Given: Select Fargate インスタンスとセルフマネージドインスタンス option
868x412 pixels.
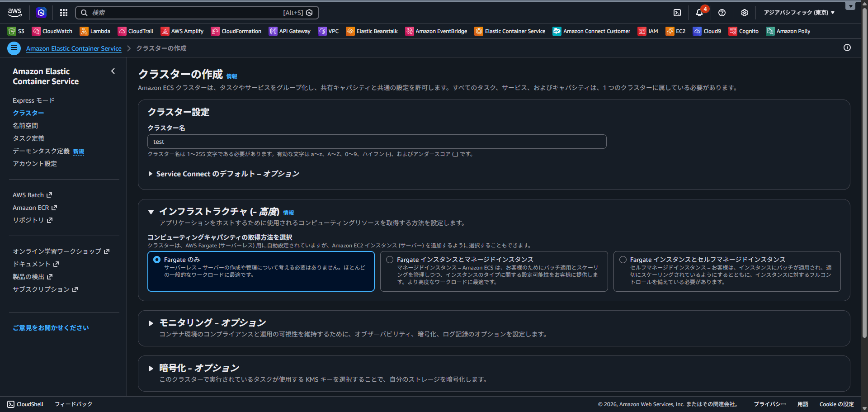Looking at the screenshot, I should pyautogui.click(x=623, y=260).
